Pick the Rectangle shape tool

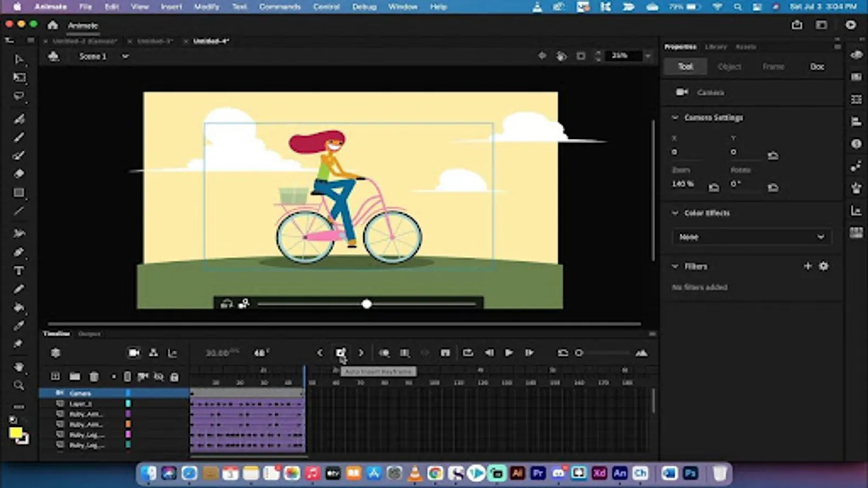(x=19, y=193)
